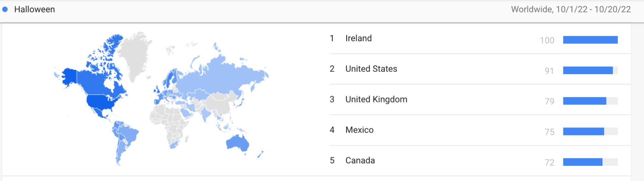Select the Halloween search term label
This screenshot has width=644, height=181.
(35, 9)
